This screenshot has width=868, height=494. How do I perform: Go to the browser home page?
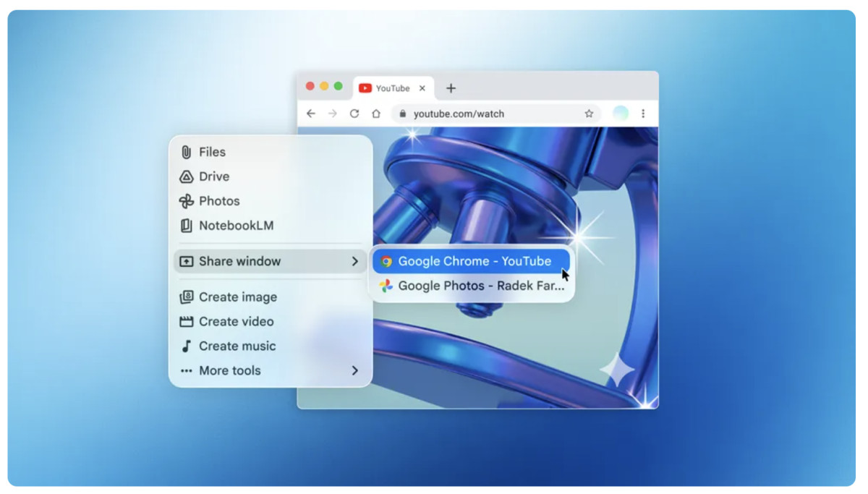376,114
